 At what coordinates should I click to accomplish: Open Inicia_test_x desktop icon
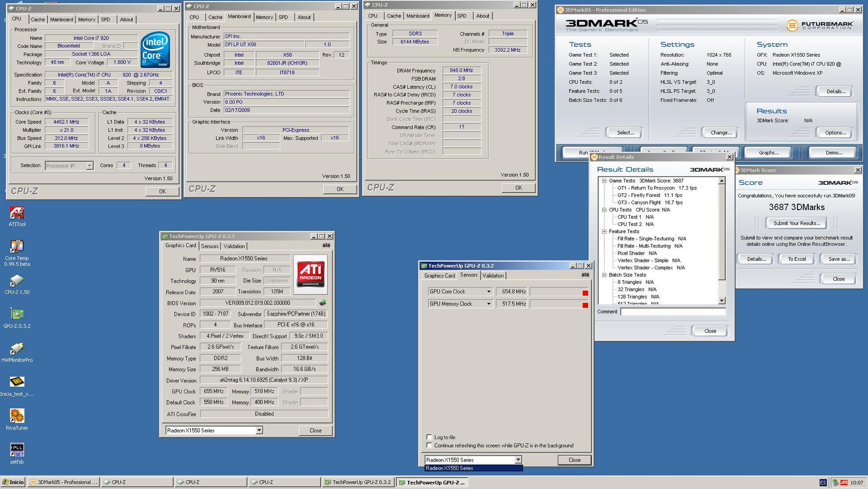(x=17, y=386)
